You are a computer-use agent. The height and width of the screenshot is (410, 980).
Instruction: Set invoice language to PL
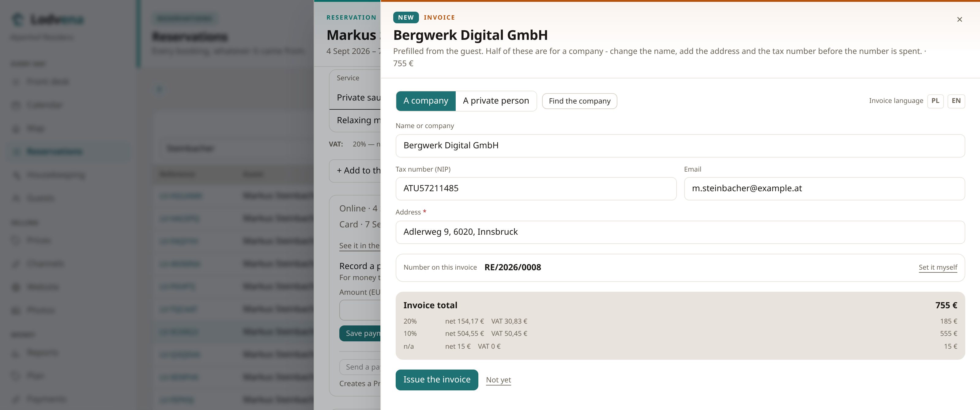(x=935, y=101)
